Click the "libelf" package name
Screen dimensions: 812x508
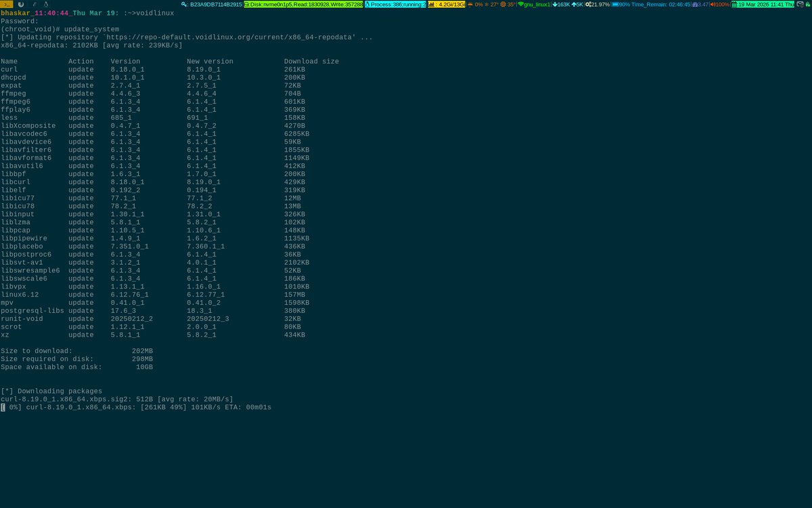click(14, 191)
